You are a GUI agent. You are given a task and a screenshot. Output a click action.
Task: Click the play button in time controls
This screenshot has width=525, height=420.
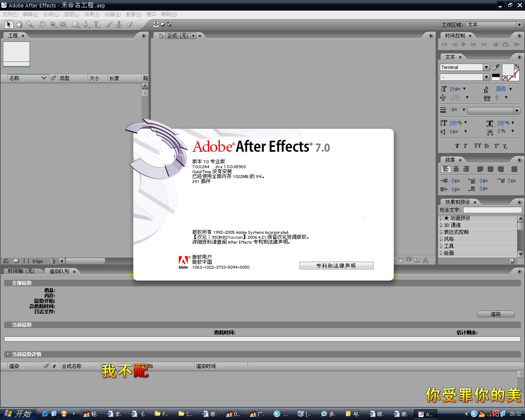click(x=464, y=44)
